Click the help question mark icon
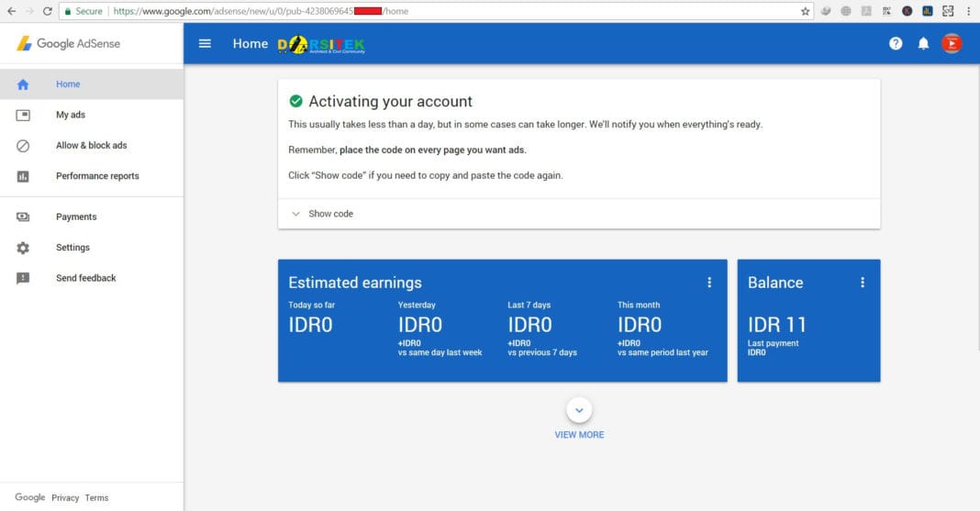Image resolution: width=980 pixels, height=511 pixels. click(896, 43)
